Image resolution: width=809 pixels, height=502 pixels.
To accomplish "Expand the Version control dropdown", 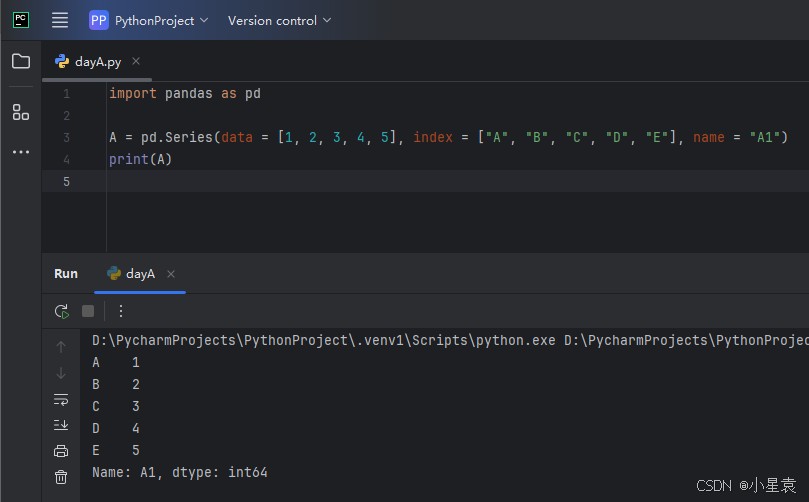I will point(279,20).
